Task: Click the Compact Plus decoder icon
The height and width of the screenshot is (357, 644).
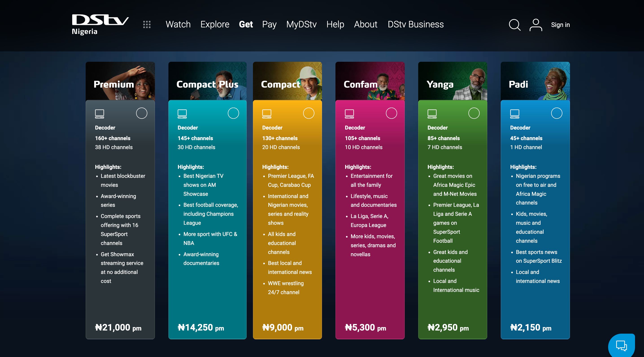Action: (x=182, y=114)
